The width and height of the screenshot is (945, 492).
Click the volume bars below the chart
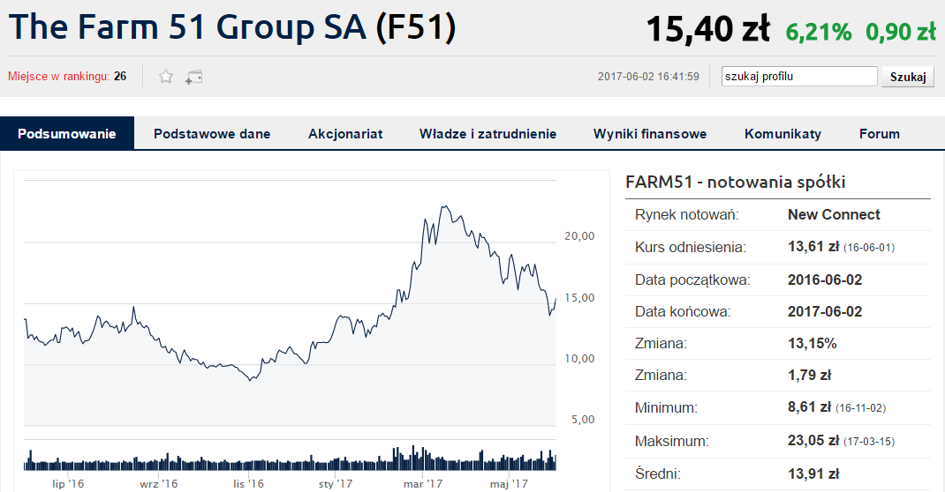tap(290, 461)
